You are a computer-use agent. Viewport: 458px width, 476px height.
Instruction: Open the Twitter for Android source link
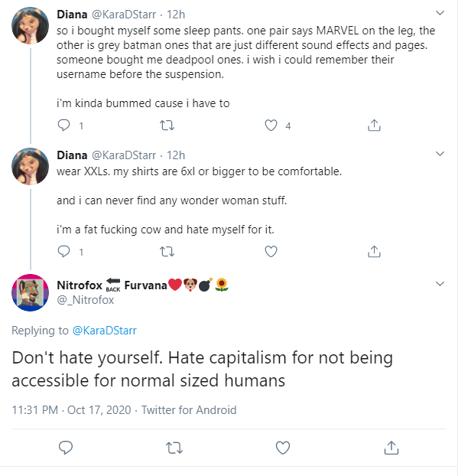point(189,410)
